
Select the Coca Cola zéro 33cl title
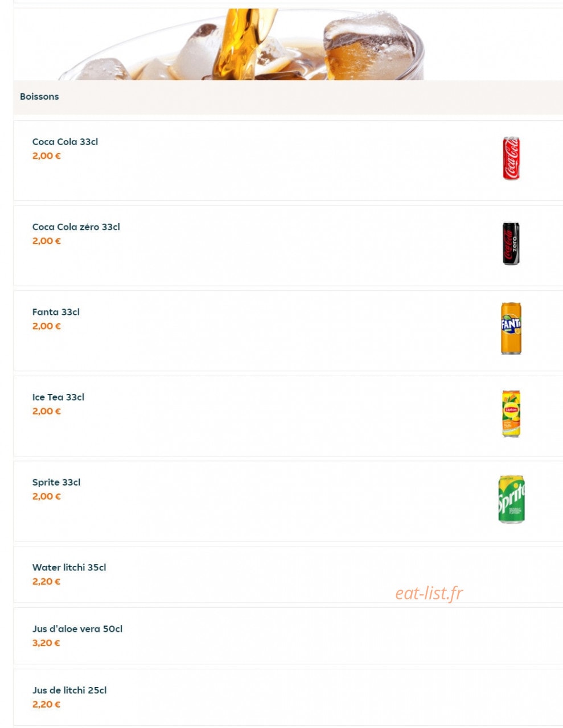point(76,227)
